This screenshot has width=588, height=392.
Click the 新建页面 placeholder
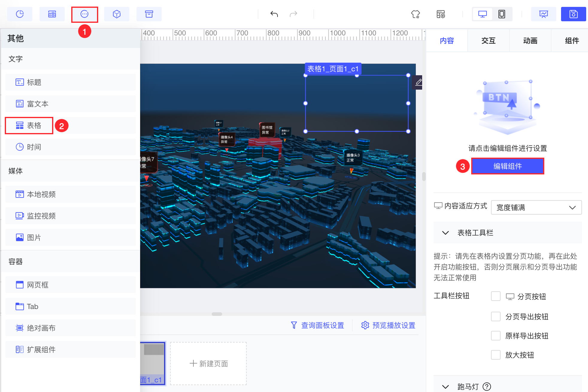pos(208,364)
